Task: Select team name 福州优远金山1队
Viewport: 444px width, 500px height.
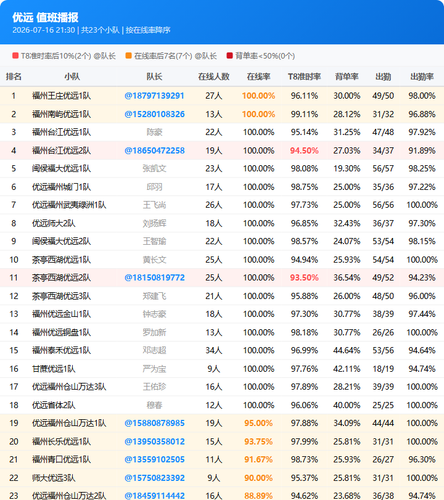Action: tap(61, 314)
